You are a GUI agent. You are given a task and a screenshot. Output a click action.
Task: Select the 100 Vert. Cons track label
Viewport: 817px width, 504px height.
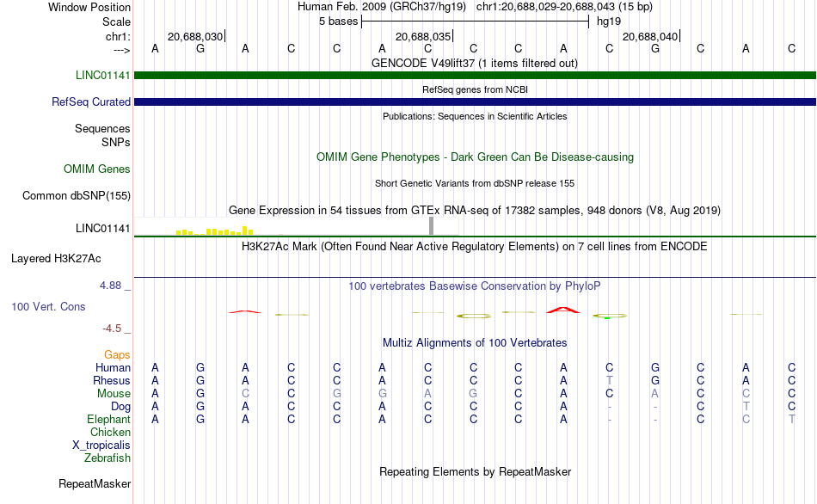pos(48,306)
